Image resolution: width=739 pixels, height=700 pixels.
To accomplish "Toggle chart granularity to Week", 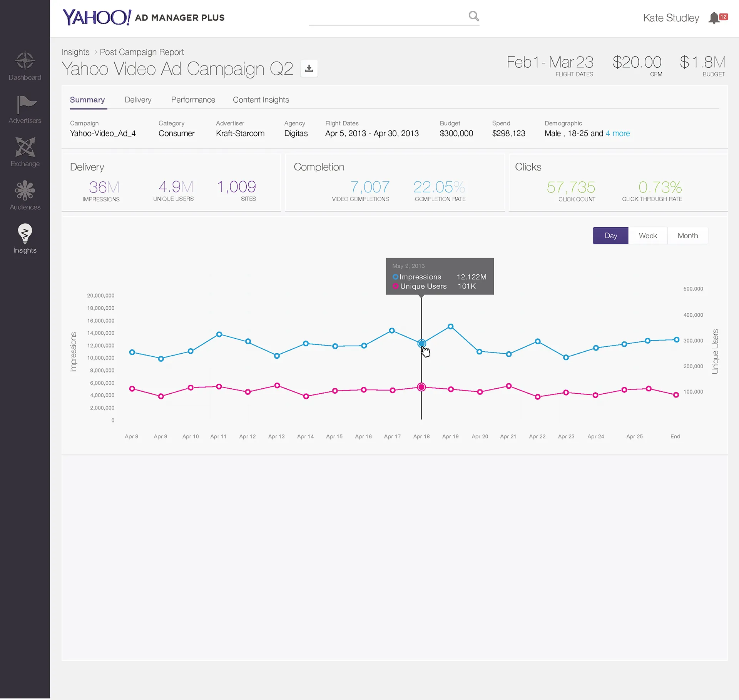I will pyautogui.click(x=648, y=236).
